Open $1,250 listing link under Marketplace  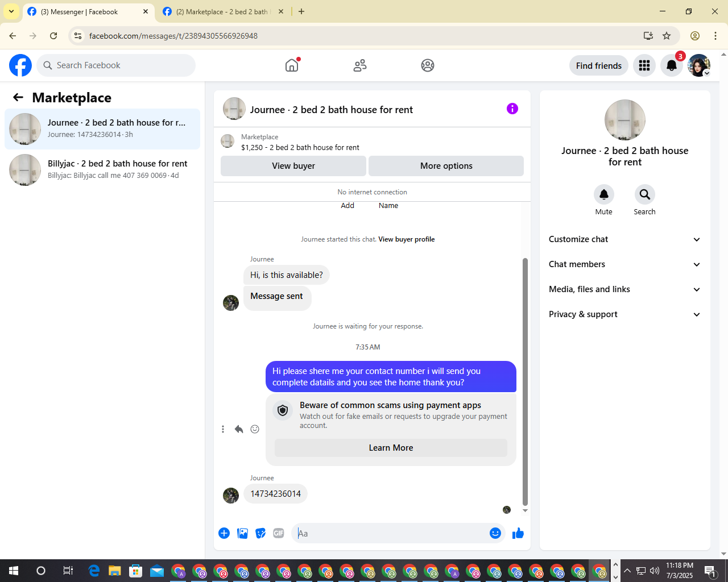click(x=300, y=148)
